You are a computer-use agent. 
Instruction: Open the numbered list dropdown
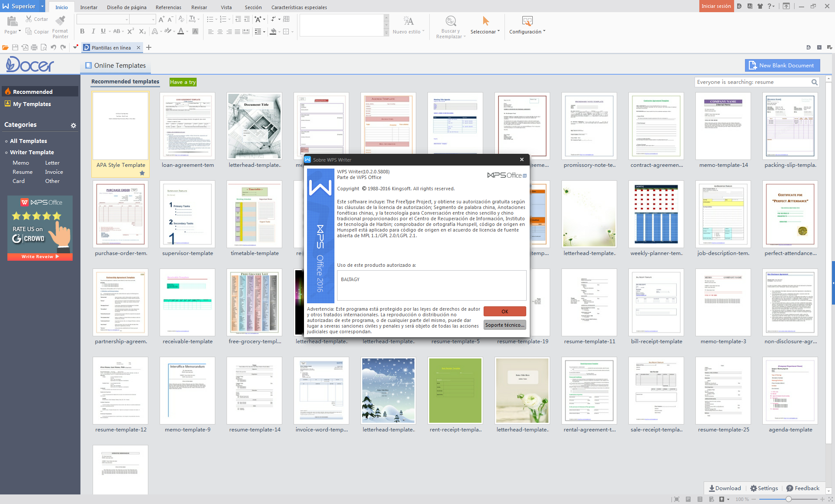coord(229,20)
